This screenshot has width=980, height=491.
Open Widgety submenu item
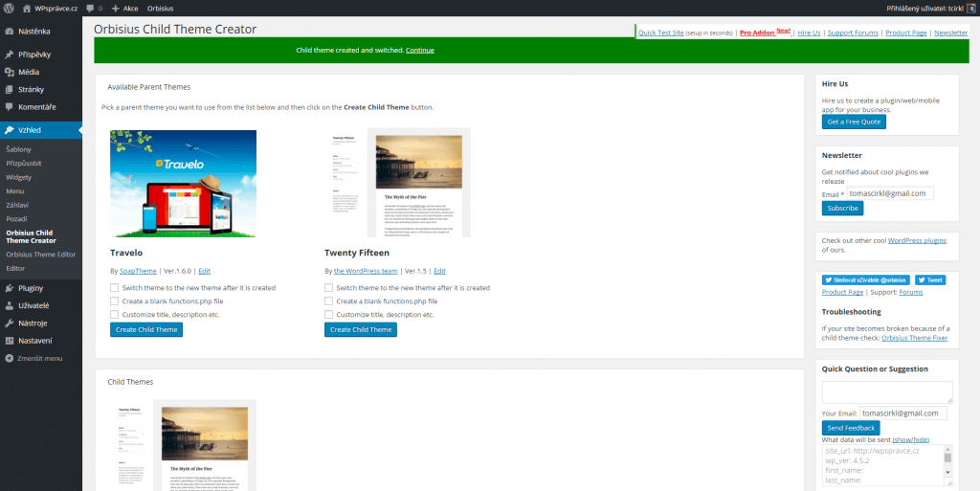19,177
